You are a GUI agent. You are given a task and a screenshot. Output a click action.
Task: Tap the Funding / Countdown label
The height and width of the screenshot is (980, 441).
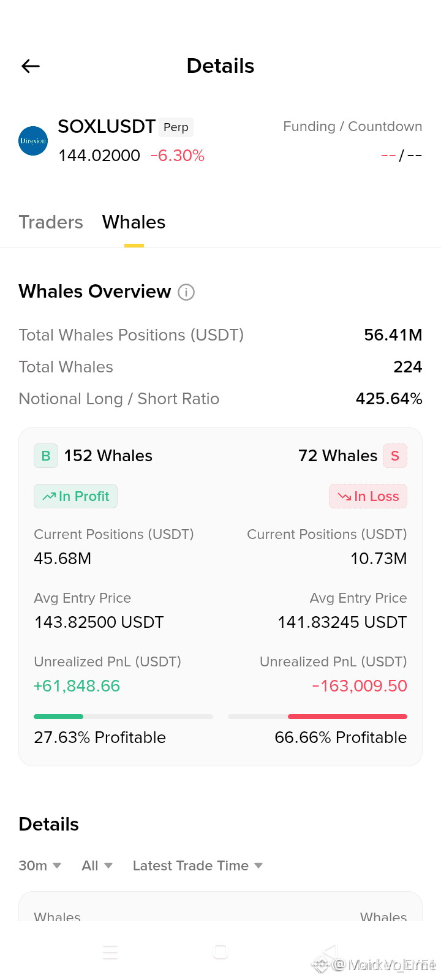[353, 126]
